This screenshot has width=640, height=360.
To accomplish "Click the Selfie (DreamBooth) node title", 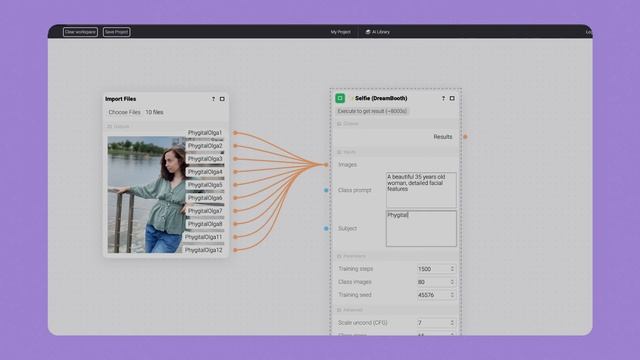I will tap(381, 98).
